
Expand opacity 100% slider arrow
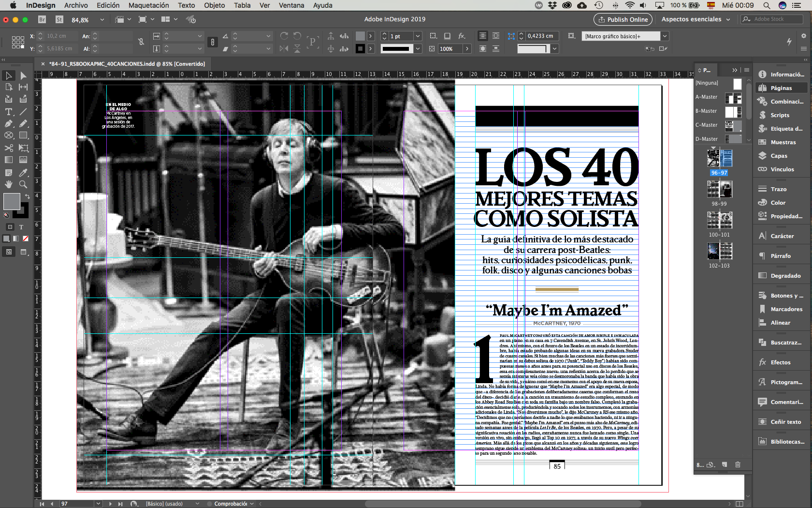tap(467, 48)
